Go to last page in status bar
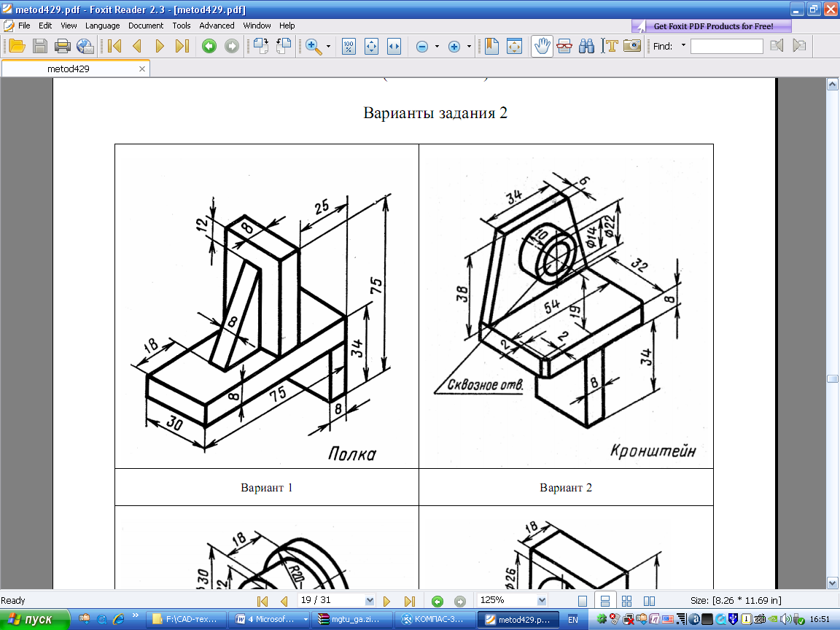The height and width of the screenshot is (630, 840). pos(410,601)
